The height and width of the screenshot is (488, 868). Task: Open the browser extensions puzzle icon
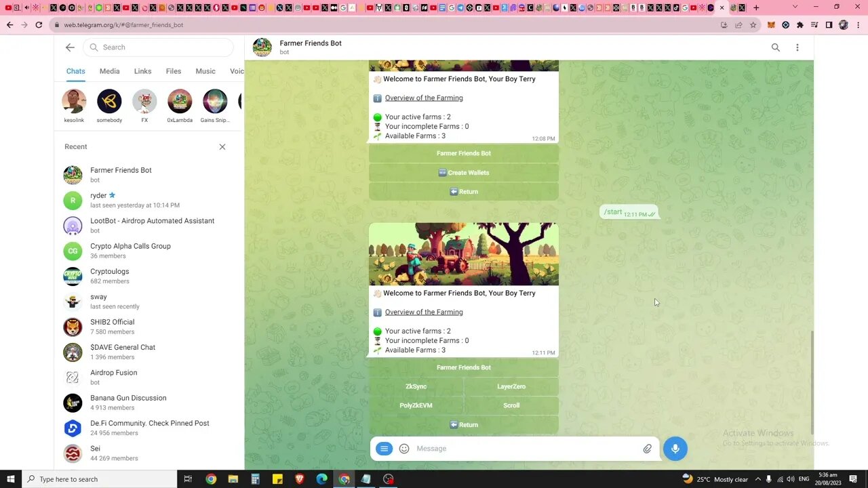coord(800,25)
